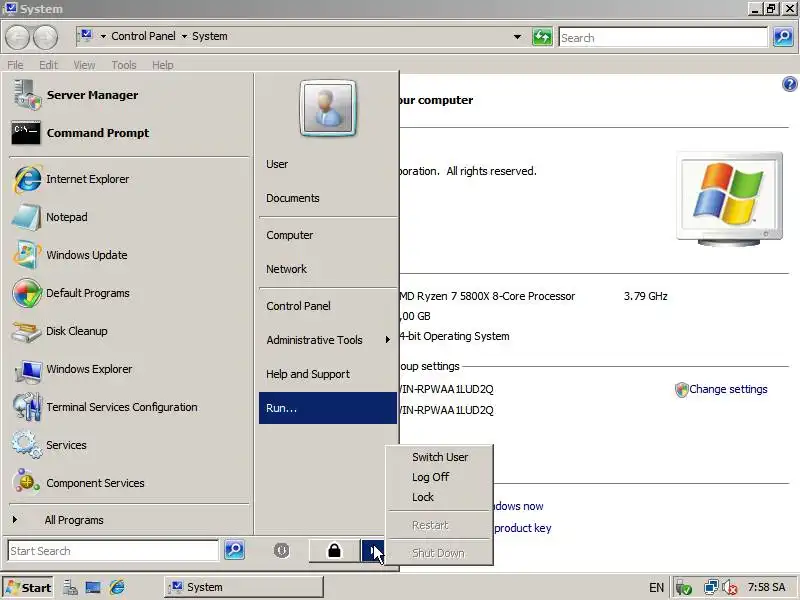Click the green Refresh button
The height and width of the screenshot is (600, 800).
click(542, 37)
